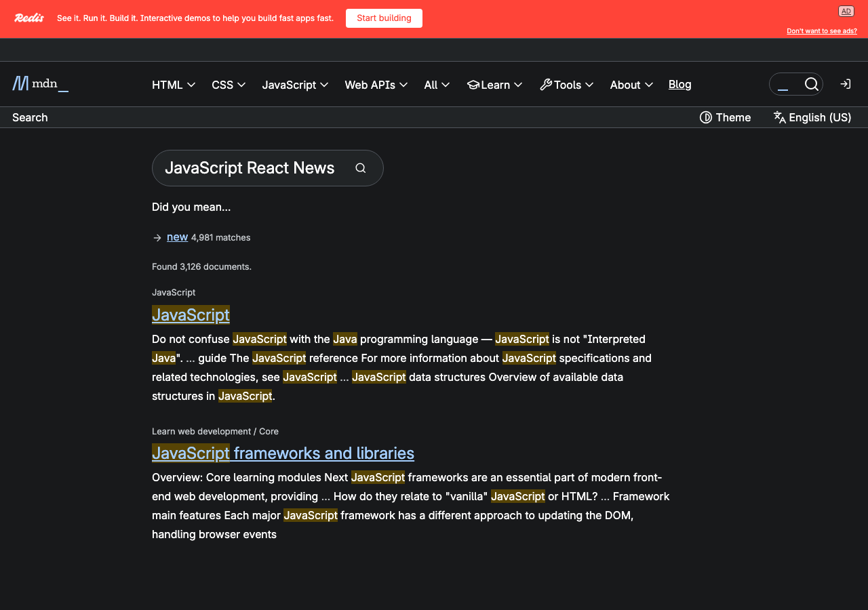Expand the Web APIs dropdown
868x610 pixels.
376,85
